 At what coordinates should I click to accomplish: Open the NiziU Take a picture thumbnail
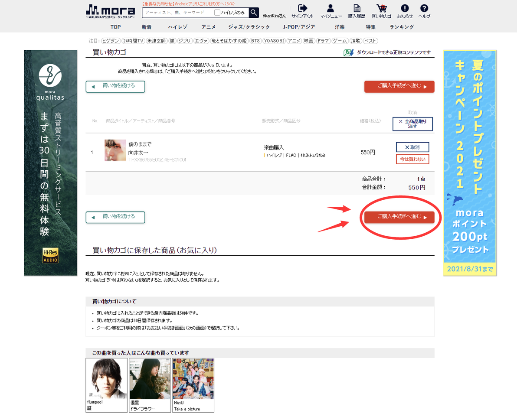tap(193, 385)
